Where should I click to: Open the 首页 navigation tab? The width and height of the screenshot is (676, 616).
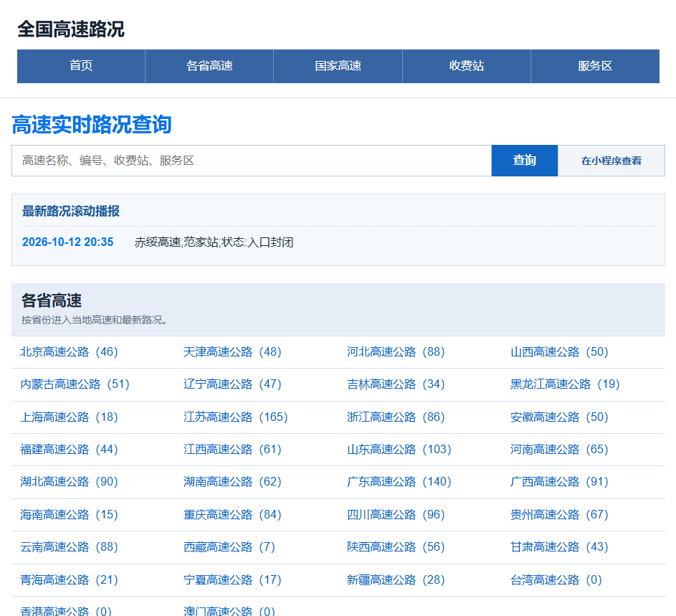(x=81, y=66)
